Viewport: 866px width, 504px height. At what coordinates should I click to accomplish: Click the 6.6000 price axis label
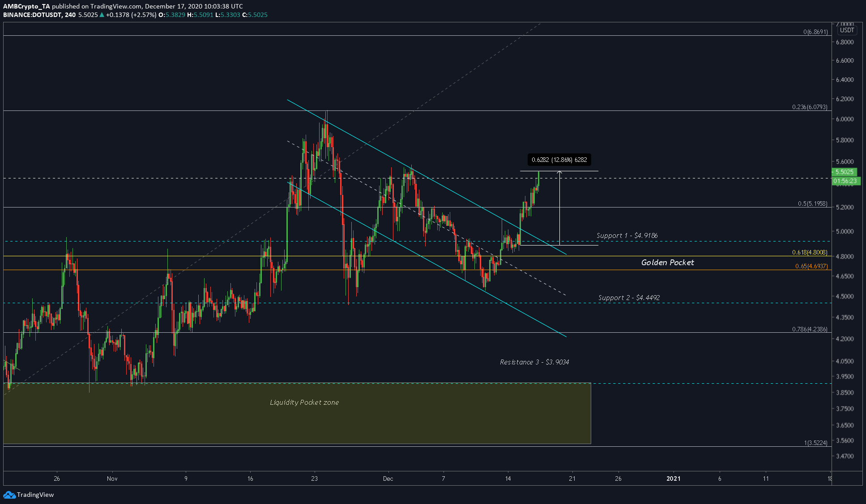pyautogui.click(x=845, y=60)
